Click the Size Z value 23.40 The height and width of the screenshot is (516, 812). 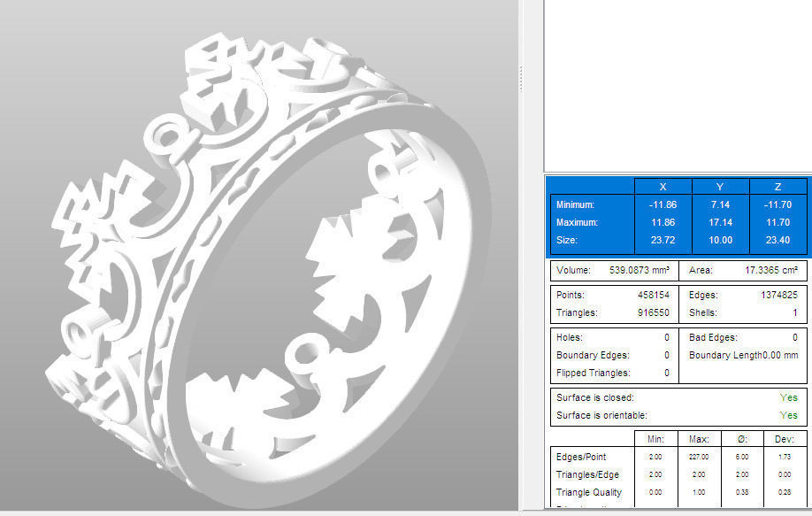778,240
